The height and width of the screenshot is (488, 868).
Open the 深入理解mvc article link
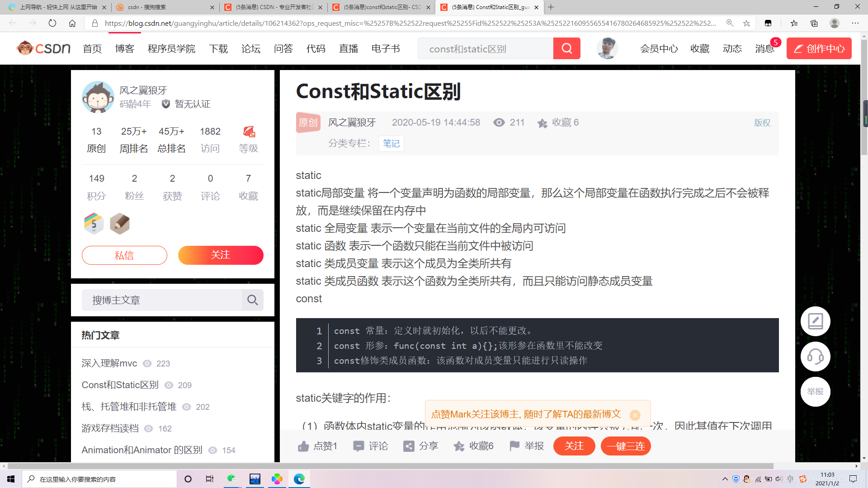pyautogui.click(x=109, y=363)
